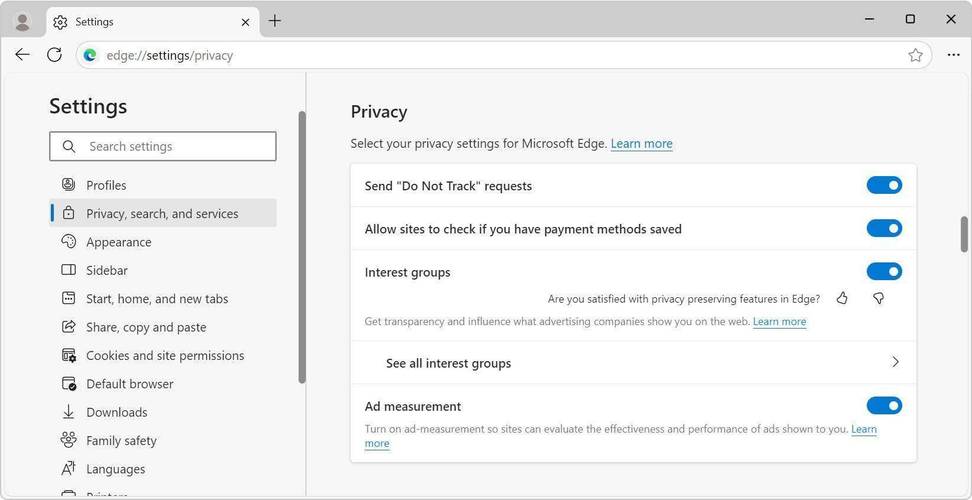Click the sidebar vertical scrollbar

tap(302, 245)
